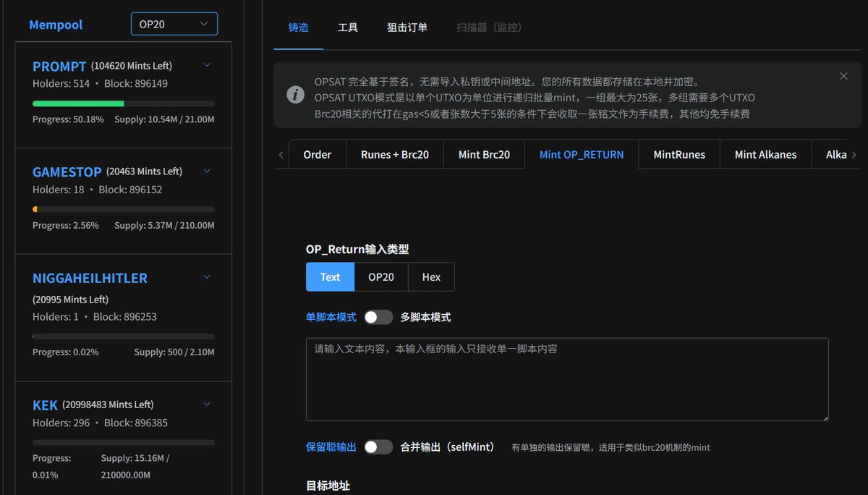
Task: Click 'Block: 896152' text
Action: (x=130, y=190)
